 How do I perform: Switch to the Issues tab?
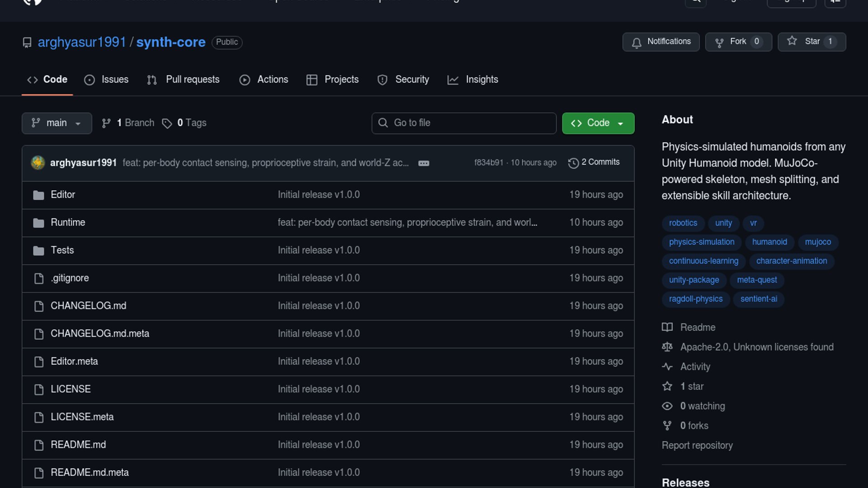107,80
